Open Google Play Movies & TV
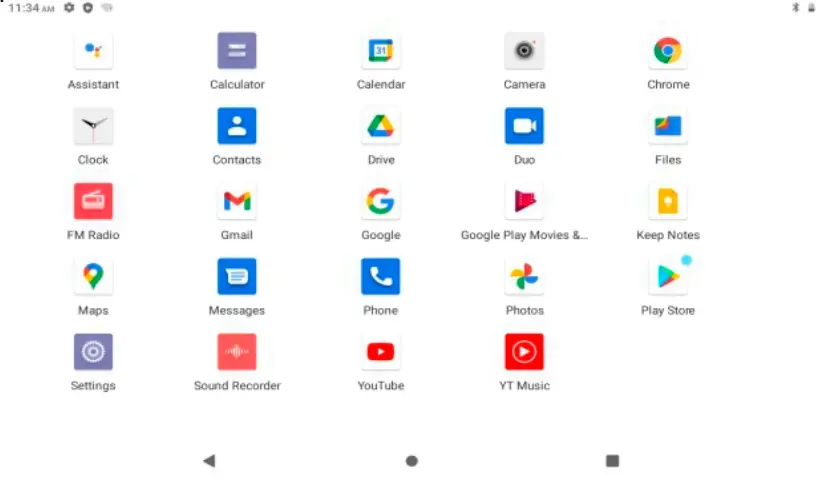This screenshot has width=818, height=494. tap(524, 201)
